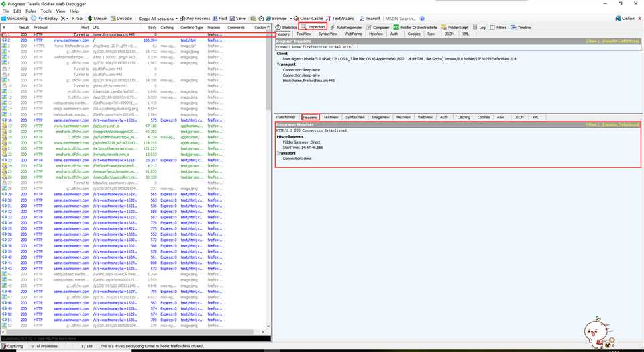Image resolution: width=644 pixels, height=352 pixels.
Task: Click the Any Process target icon
Action: 182,19
